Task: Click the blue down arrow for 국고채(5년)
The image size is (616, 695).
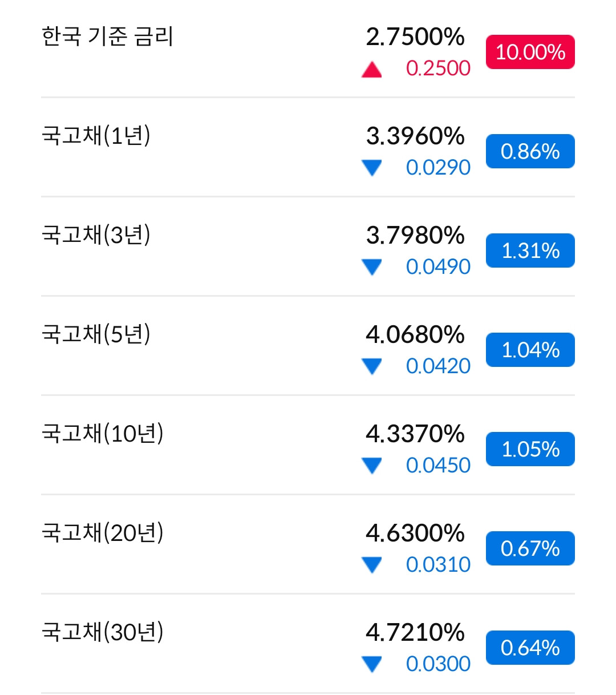Action: [x=372, y=366]
